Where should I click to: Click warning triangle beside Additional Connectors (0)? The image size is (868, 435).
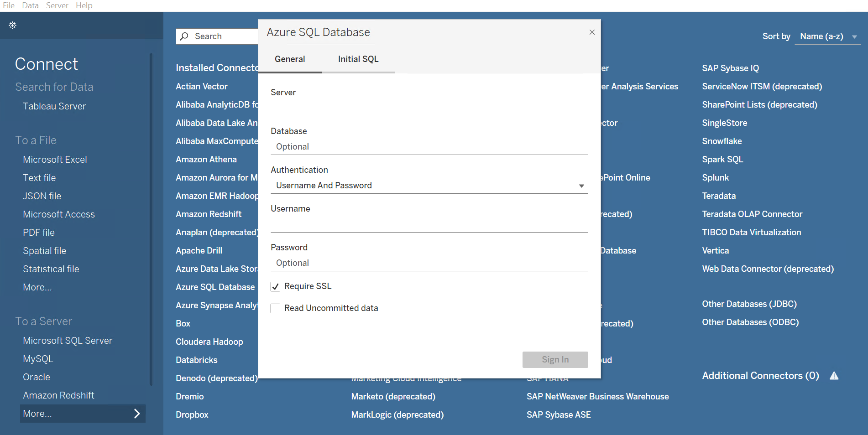[x=835, y=375]
